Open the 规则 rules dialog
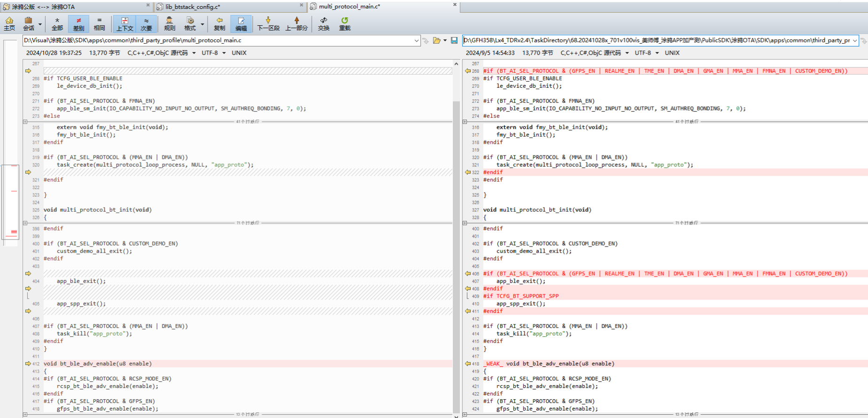868x418 pixels. (170, 23)
